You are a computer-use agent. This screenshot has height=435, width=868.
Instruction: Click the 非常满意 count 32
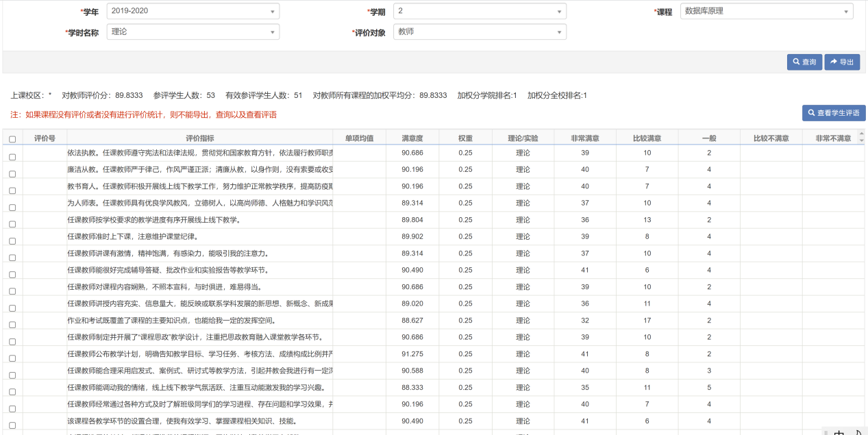(585, 320)
